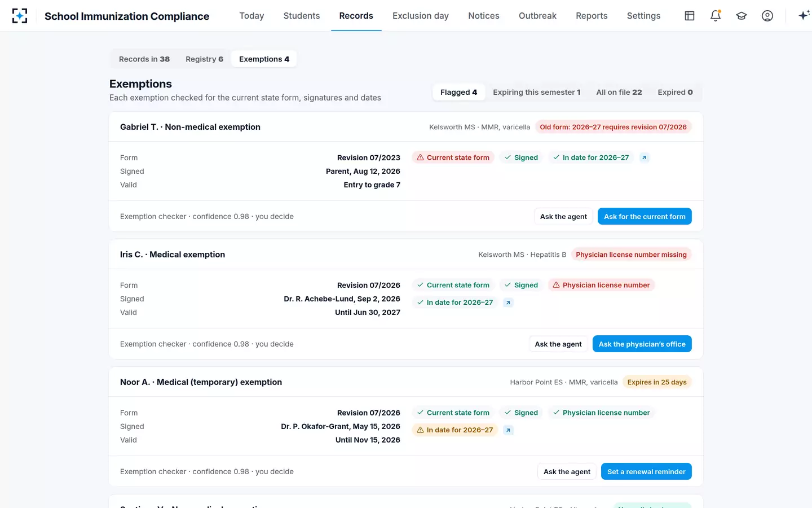Open Gabriel T.'s exemption form arrow icon
The image size is (812, 508).
[x=644, y=157]
